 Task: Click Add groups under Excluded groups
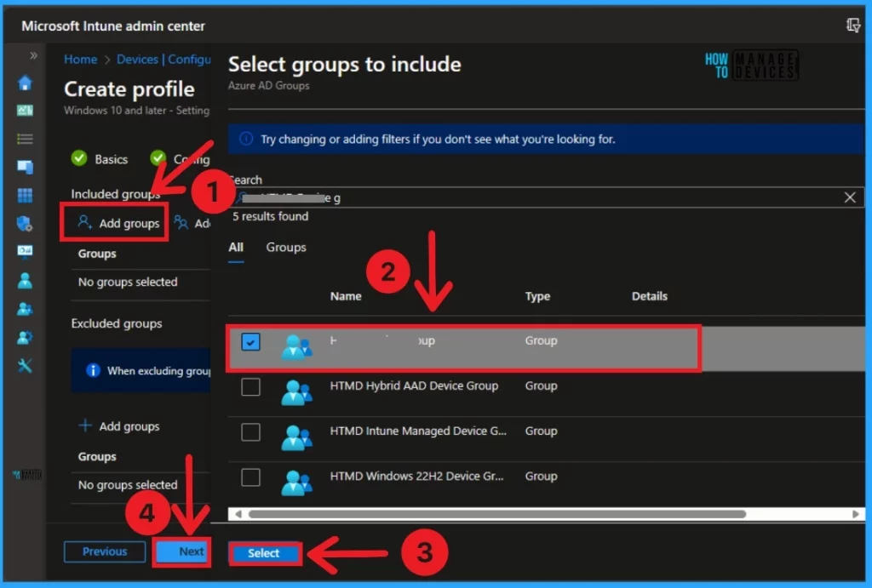[x=118, y=425]
